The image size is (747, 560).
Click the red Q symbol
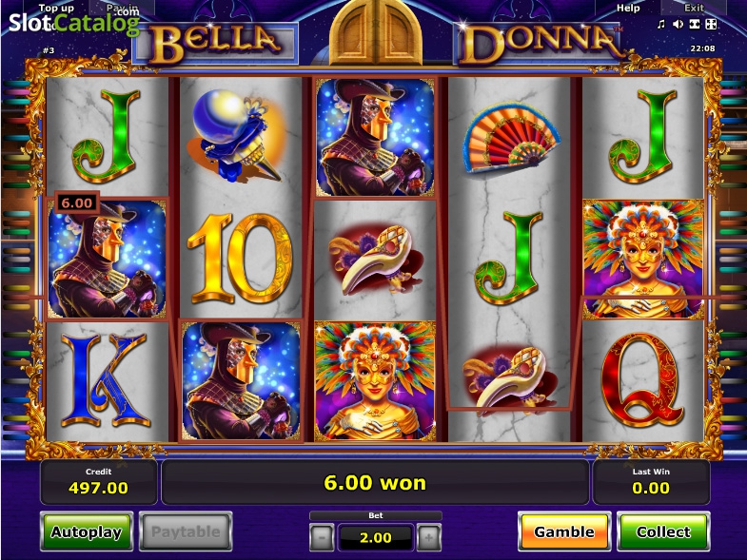pyautogui.click(x=643, y=379)
